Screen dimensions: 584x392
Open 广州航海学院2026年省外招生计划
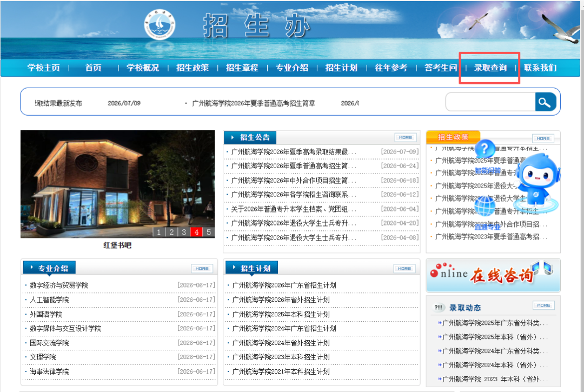(x=281, y=300)
